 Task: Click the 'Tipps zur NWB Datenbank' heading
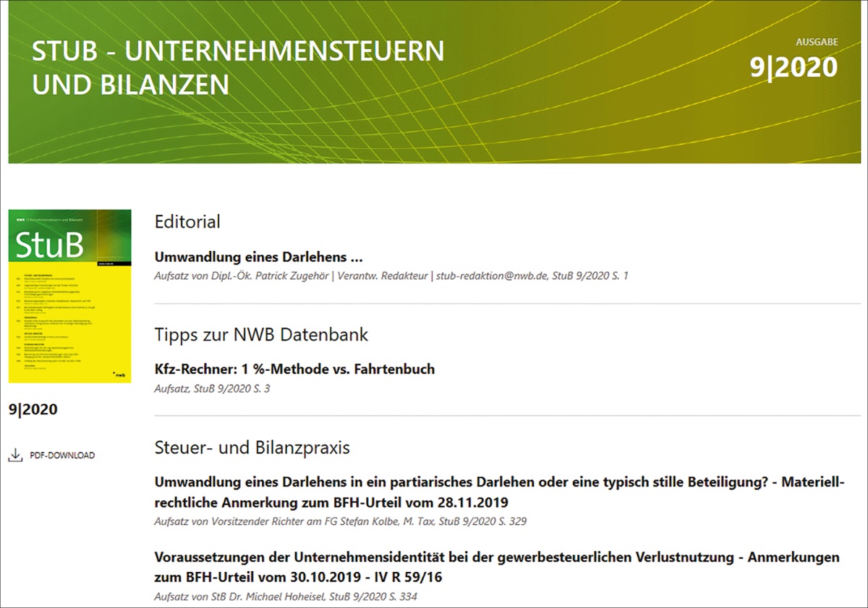coord(261,335)
